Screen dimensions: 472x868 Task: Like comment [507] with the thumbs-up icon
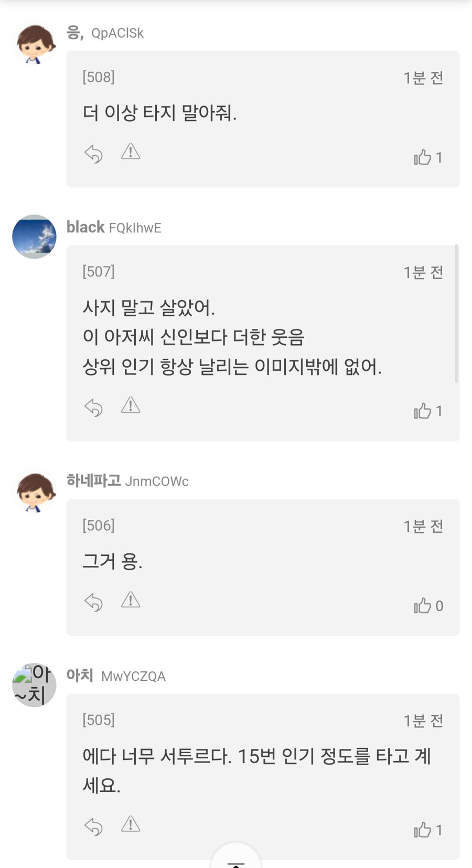[x=423, y=411]
